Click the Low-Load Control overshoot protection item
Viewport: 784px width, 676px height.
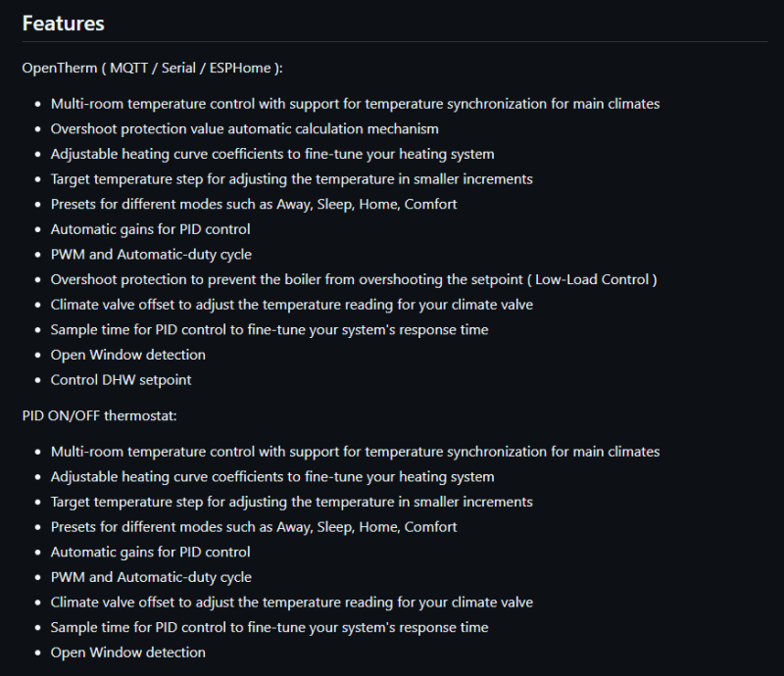point(354,279)
